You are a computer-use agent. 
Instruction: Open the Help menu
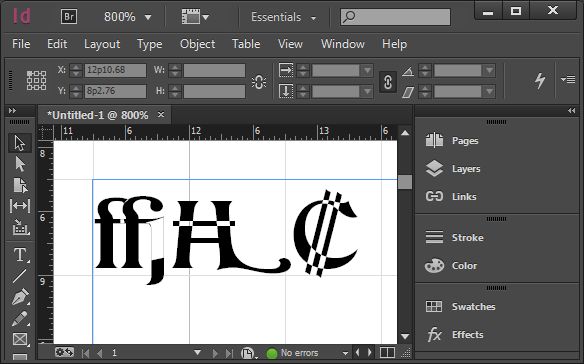(394, 44)
